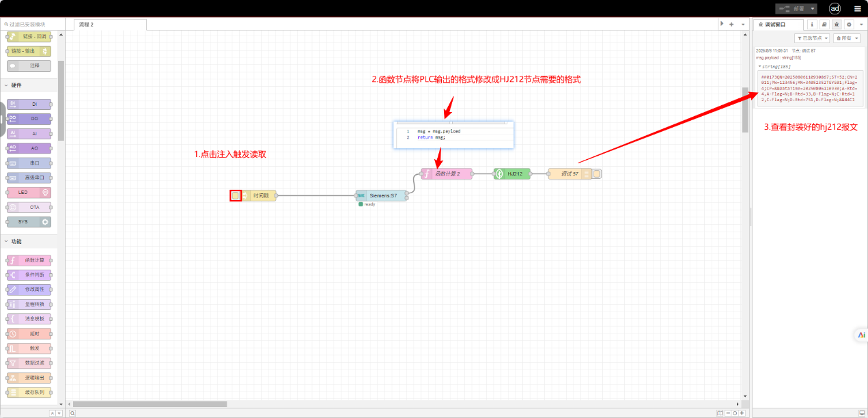Collapse the 硬件 palette category
The width and height of the screenshot is (868, 418).
coord(7,85)
